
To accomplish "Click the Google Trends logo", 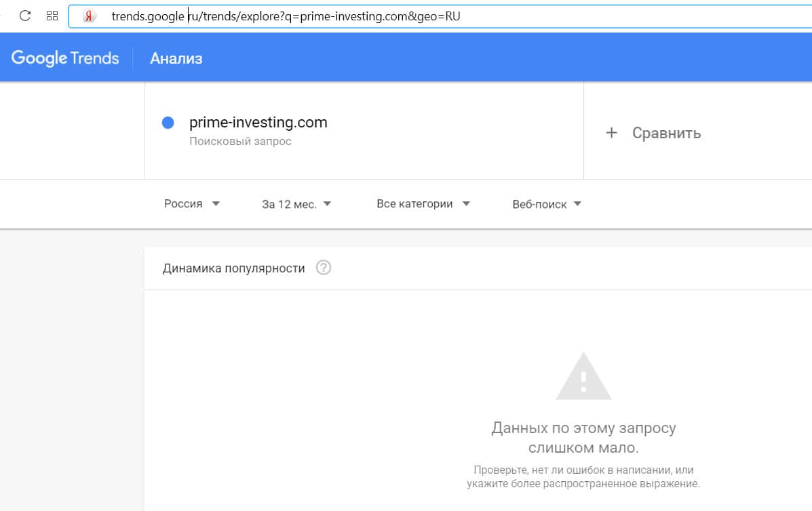I will (65, 58).
